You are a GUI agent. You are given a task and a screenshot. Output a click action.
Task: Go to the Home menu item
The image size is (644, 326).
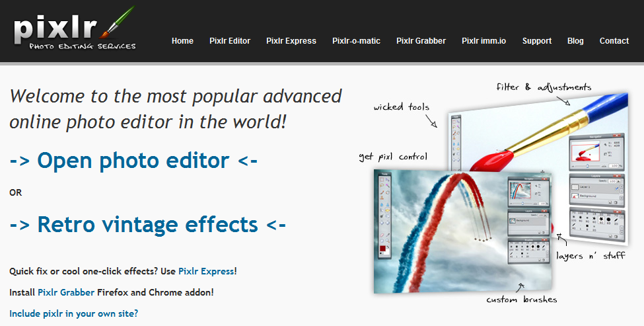pos(182,41)
